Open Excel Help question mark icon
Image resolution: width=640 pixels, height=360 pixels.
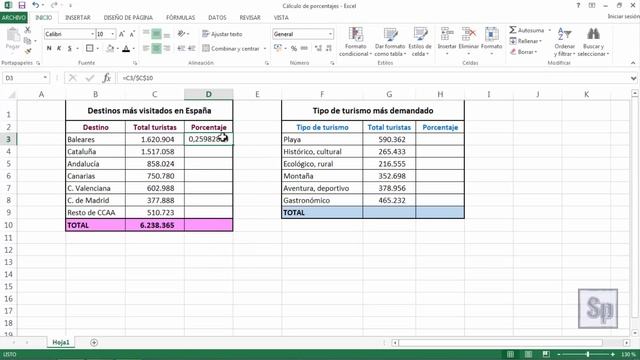(x=578, y=5)
